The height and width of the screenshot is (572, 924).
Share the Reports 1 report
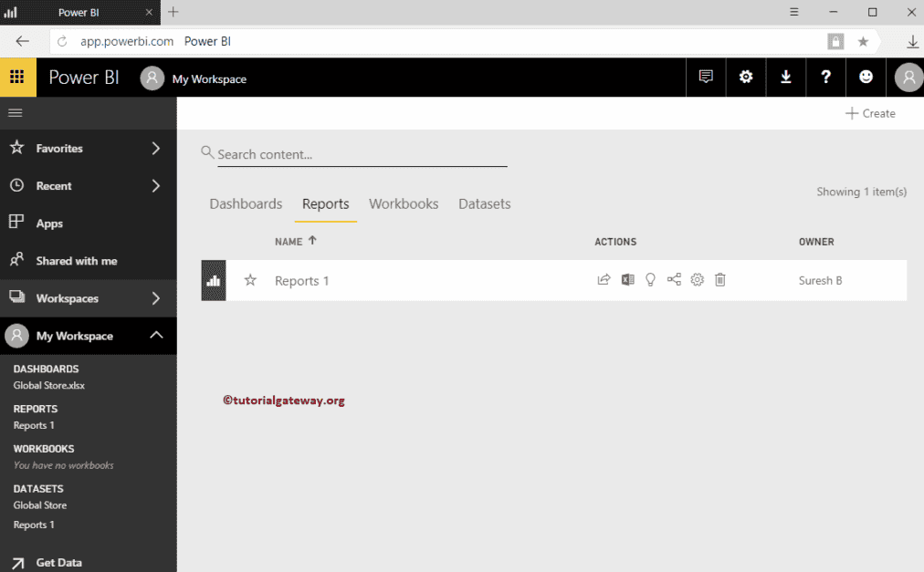click(604, 279)
